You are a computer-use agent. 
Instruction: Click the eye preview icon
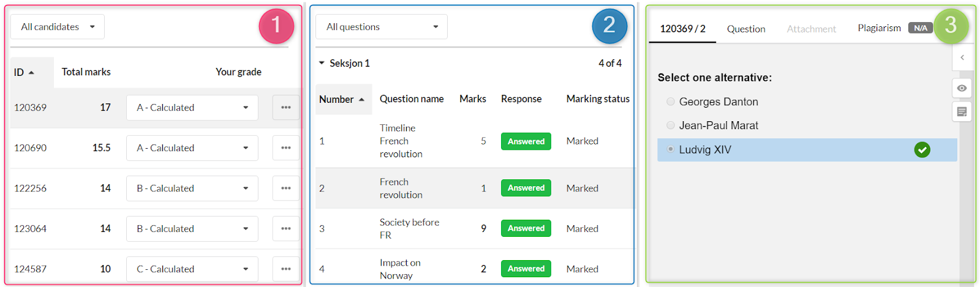pos(962,88)
